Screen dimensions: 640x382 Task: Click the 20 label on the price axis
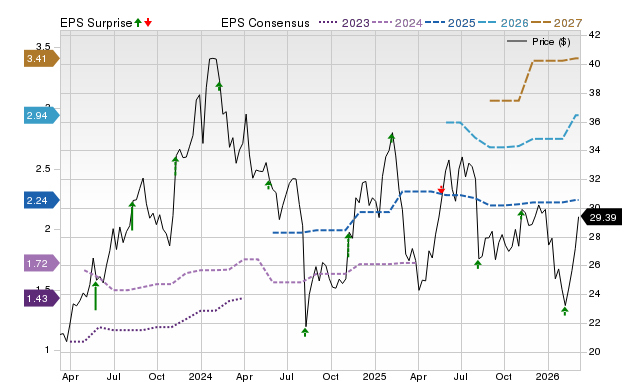(594, 351)
